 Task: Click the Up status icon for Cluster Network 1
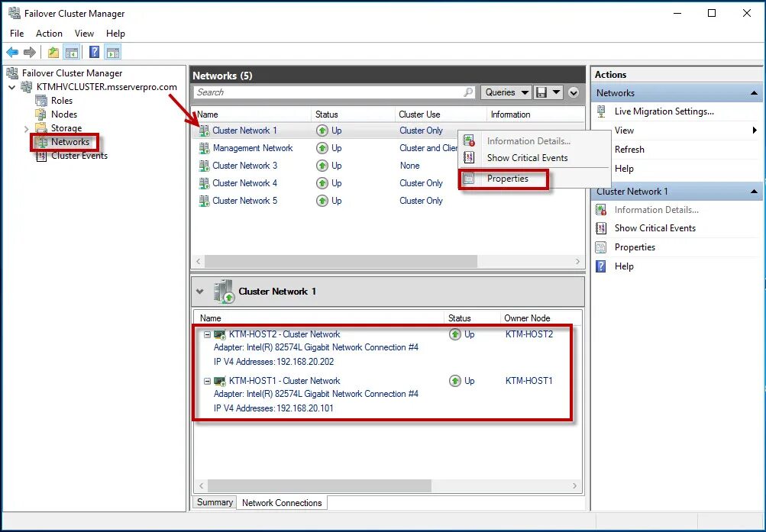(x=322, y=131)
